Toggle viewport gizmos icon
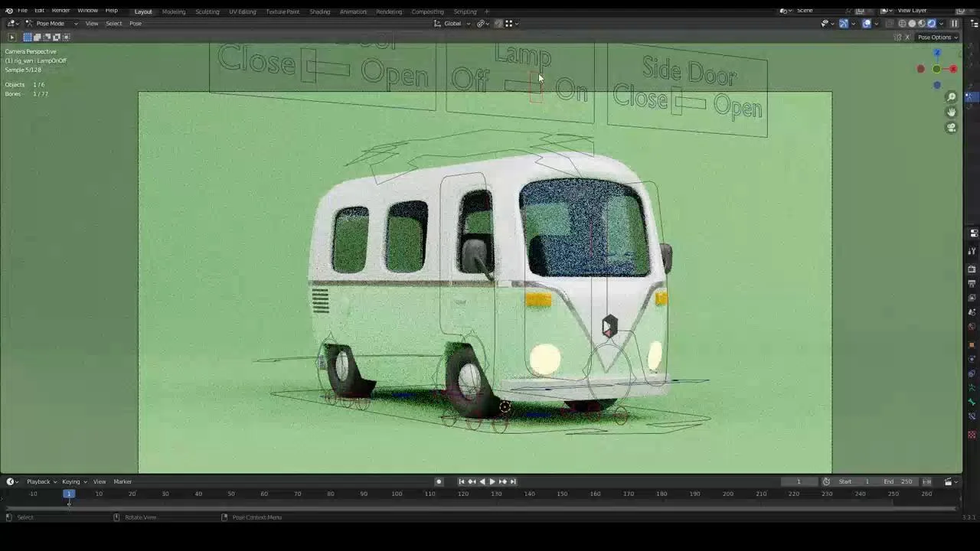This screenshot has height=551, width=980. [x=844, y=24]
